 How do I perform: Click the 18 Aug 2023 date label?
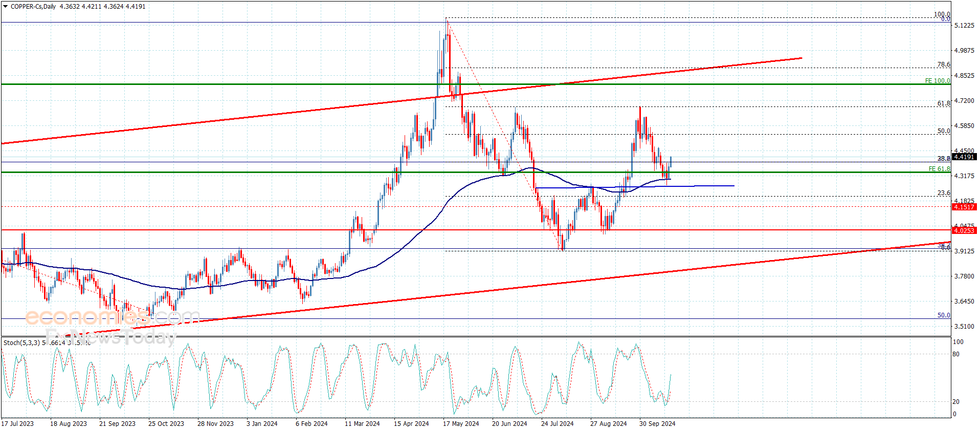click(69, 423)
